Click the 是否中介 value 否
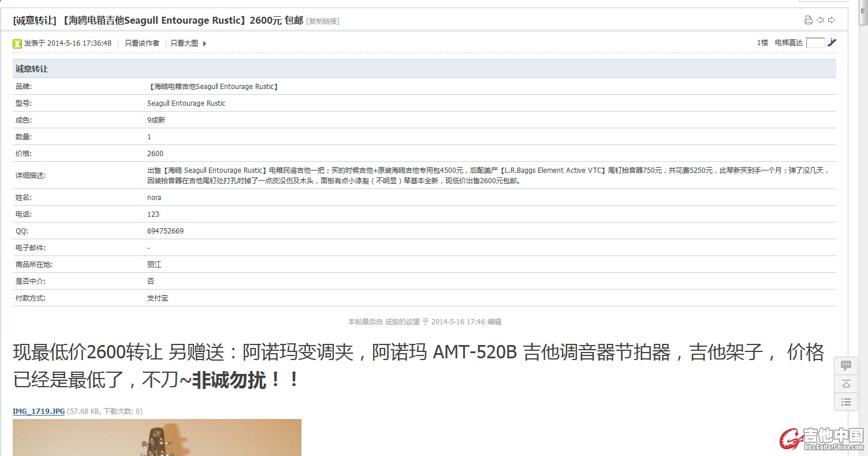The width and height of the screenshot is (868, 456). tap(151, 281)
